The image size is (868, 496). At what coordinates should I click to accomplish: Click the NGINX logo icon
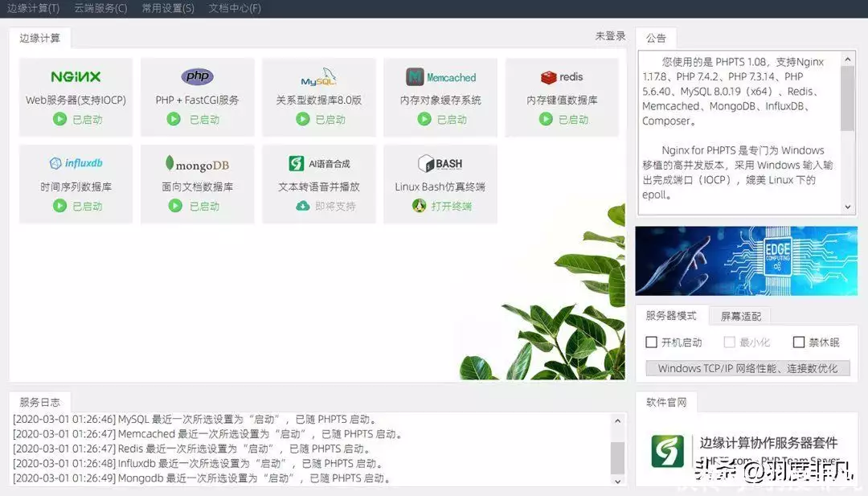click(x=76, y=76)
